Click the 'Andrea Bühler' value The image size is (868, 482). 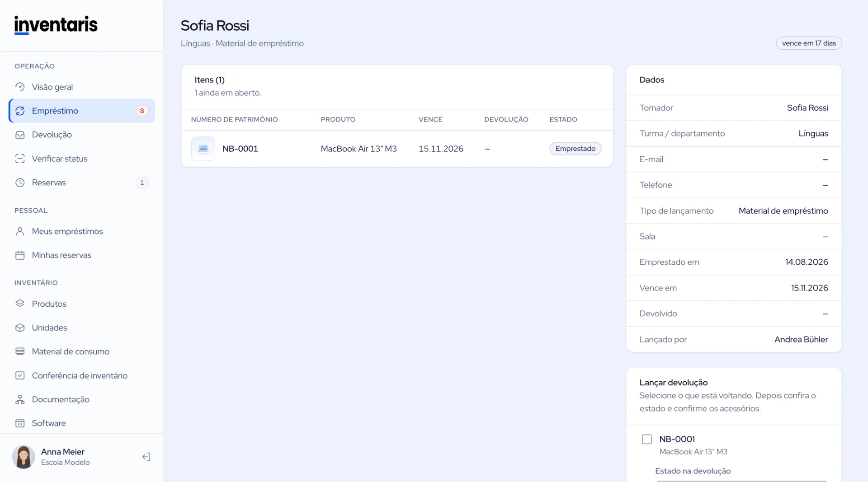[801, 339]
